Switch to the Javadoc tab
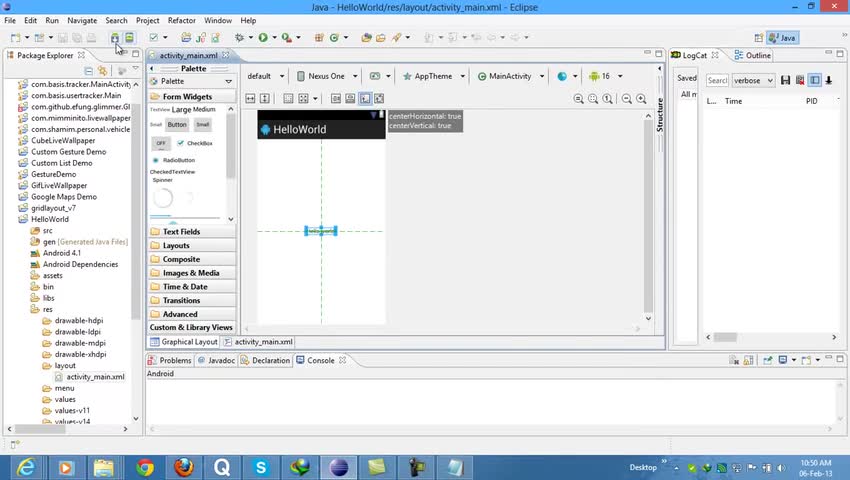Screen dimensions: 850x480 tap(216, 360)
